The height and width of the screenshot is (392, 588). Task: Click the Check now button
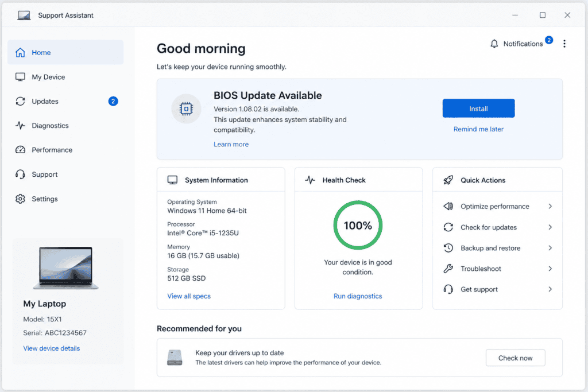coord(515,358)
